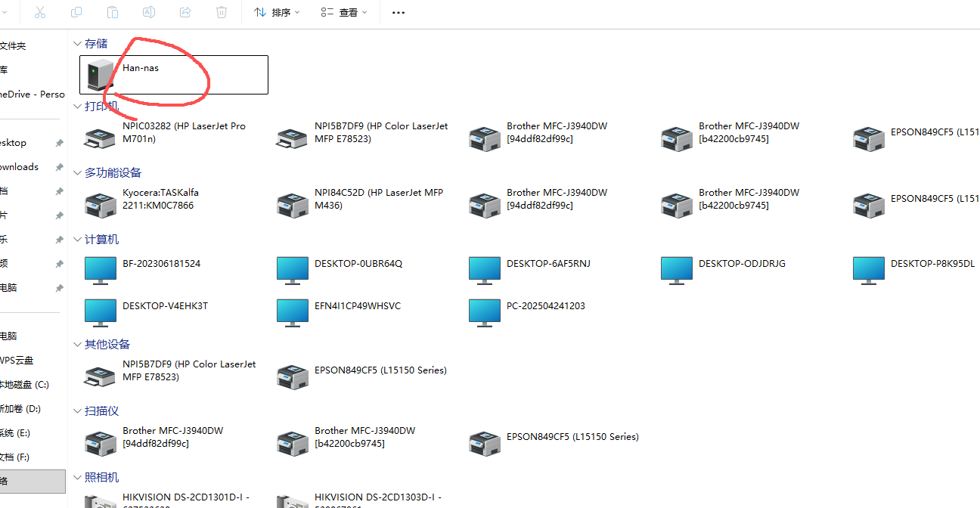
Task: Click the Rename icon in toolbar
Action: pos(149,12)
